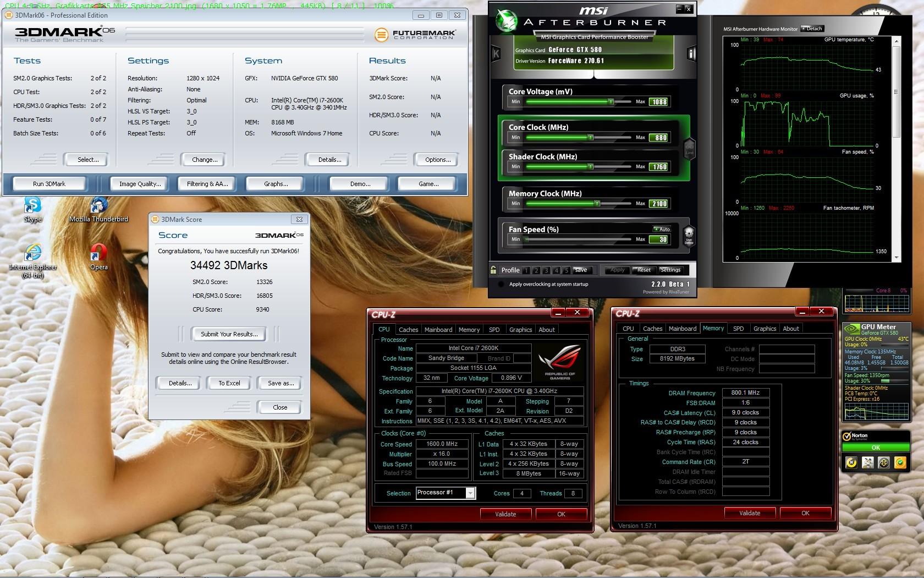
Task: Open Graphics tab in right CPU-Z window
Action: (765, 329)
